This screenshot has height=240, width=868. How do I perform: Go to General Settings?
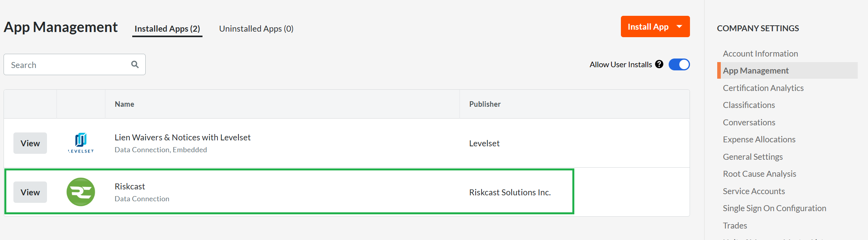[x=752, y=157]
